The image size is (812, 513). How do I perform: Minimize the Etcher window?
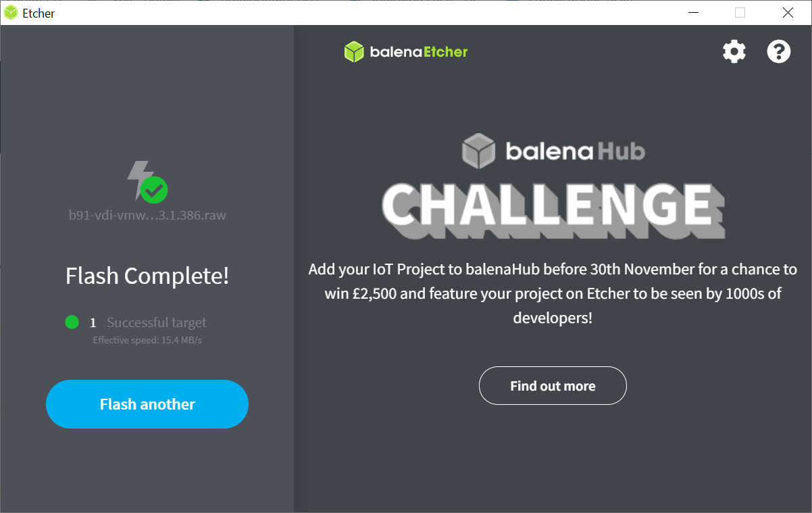pos(693,12)
